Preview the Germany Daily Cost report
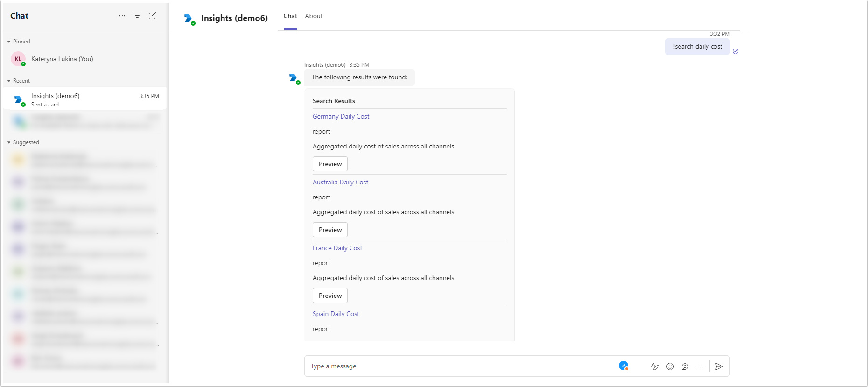Viewport: 868px width, 387px height. tap(330, 164)
